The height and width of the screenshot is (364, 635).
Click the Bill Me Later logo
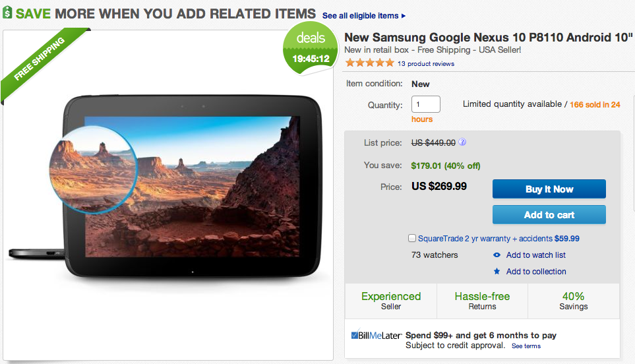click(x=377, y=335)
